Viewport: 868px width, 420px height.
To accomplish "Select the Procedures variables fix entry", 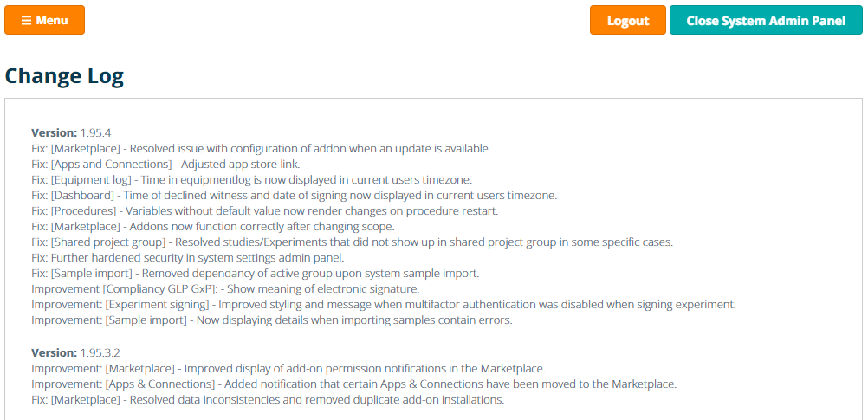I will [x=264, y=210].
